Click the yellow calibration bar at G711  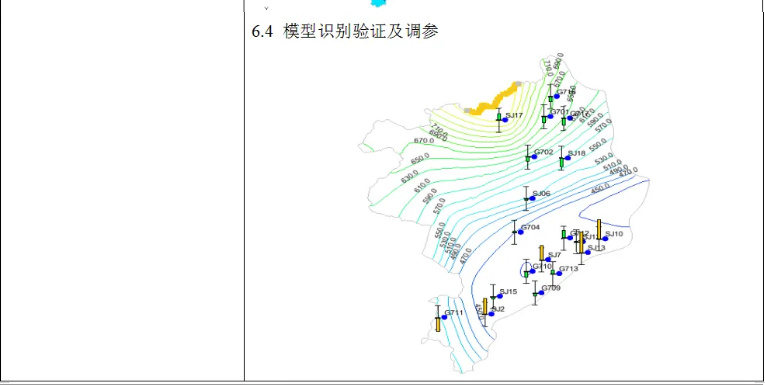click(x=438, y=324)
